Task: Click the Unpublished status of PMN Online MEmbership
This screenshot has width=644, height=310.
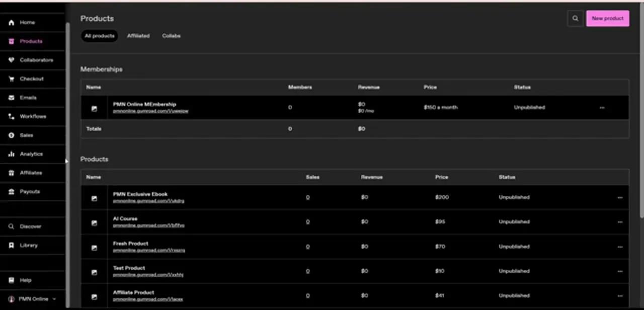Action: (x=529, y=108)
